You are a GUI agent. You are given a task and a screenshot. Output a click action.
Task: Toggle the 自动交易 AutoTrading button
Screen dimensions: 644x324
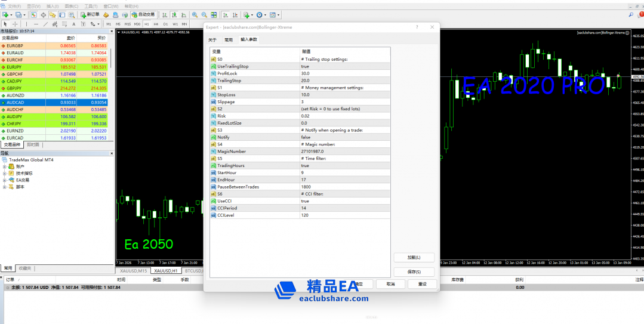click(x=143, y=14)
